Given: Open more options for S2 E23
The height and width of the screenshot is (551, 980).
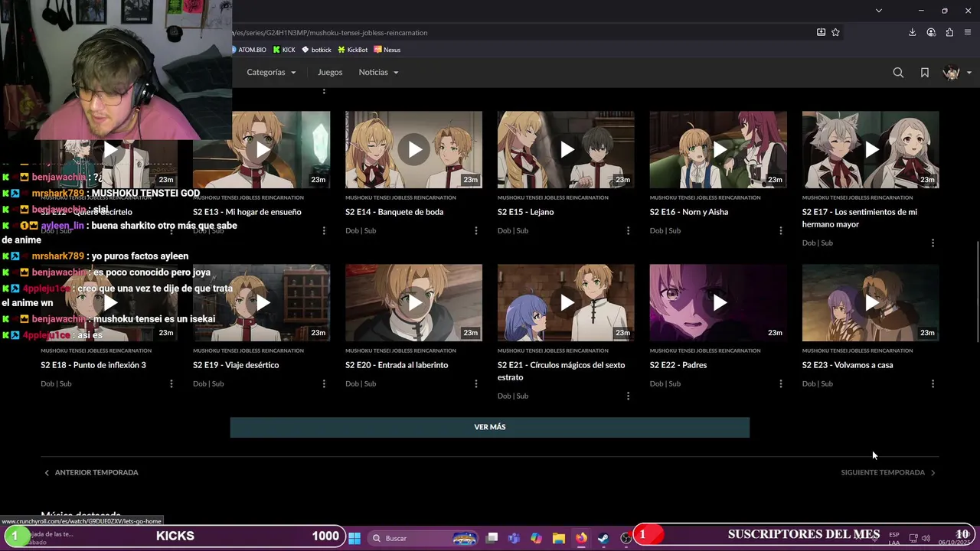Looking at the screenshot, I should coord(933,383).
